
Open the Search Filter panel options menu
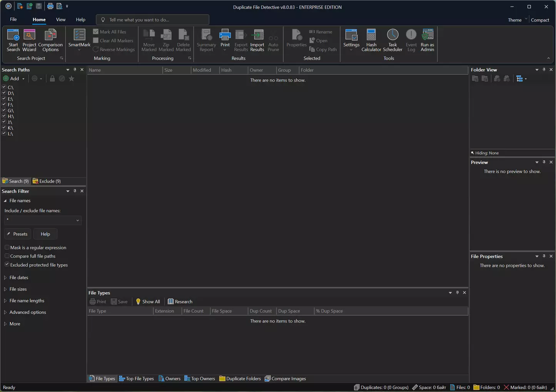[x=68, y=191]
